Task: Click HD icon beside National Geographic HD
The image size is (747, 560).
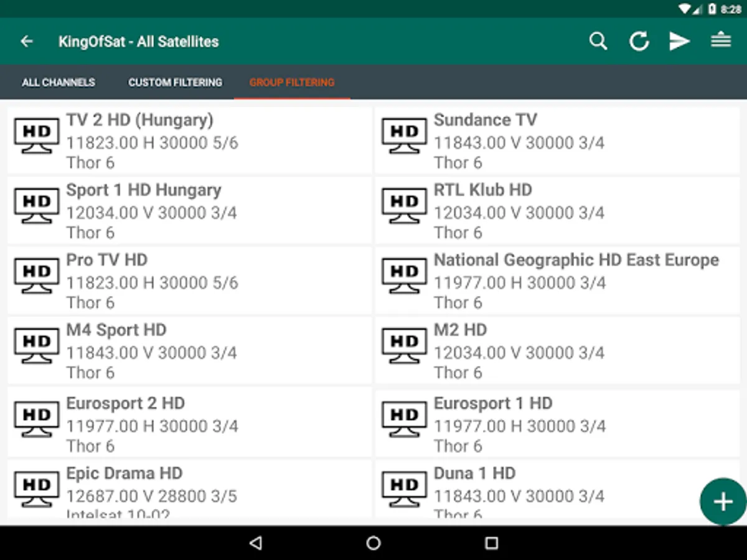Action: [405, 276]
